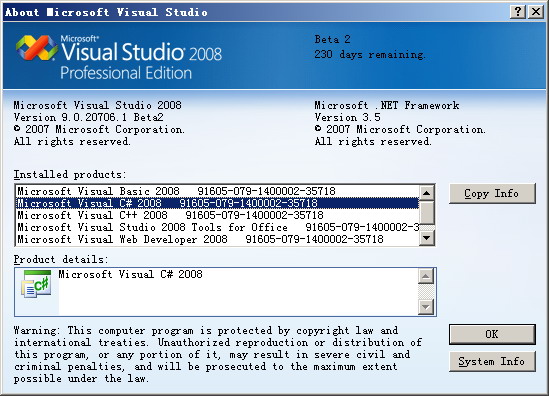The width and height of the screenshot is (549, 396).
Task: Click the 'Installed products:' label
Action: [x=70, y=174]
